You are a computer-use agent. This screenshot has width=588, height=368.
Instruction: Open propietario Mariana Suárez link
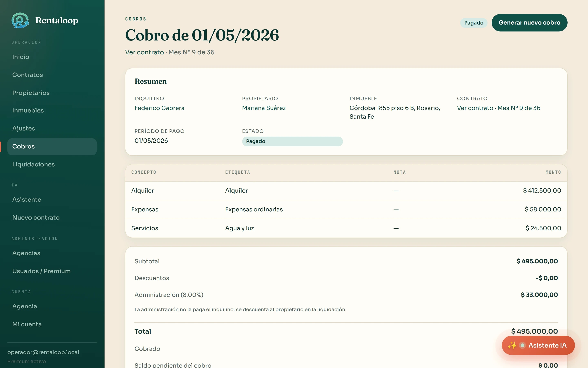click(x=264, y=108)
